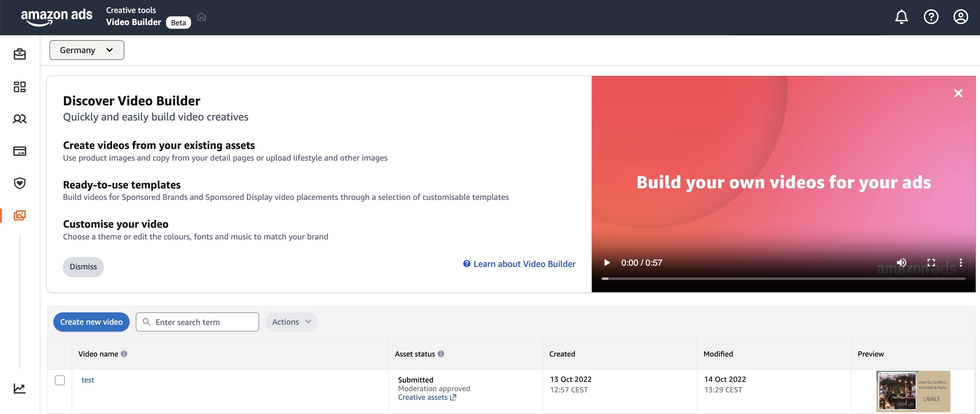Image resolution: width=980 pixels, height=414 pixels.
Task: Open the audiences people icon in sidebar
Action: click(x=19, y=119)
